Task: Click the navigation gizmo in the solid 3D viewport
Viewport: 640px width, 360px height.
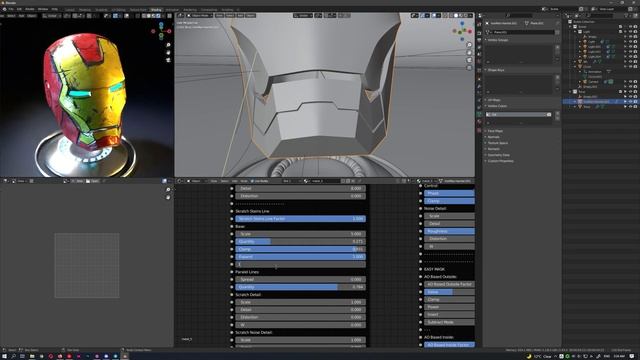Action: (x=462, y=31)
